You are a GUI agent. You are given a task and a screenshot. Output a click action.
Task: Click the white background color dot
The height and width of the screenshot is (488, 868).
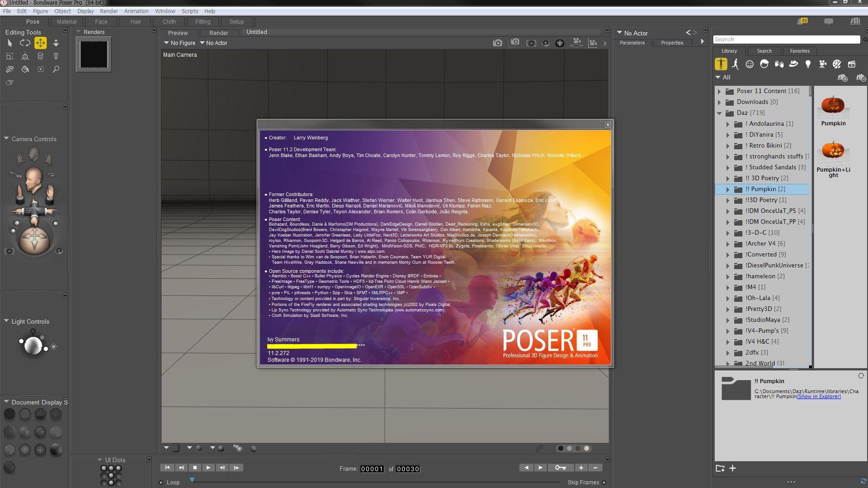(x=587, y=448)
